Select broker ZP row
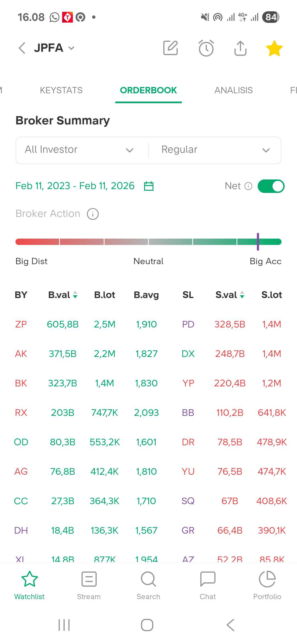 click(x=21, y=324)
